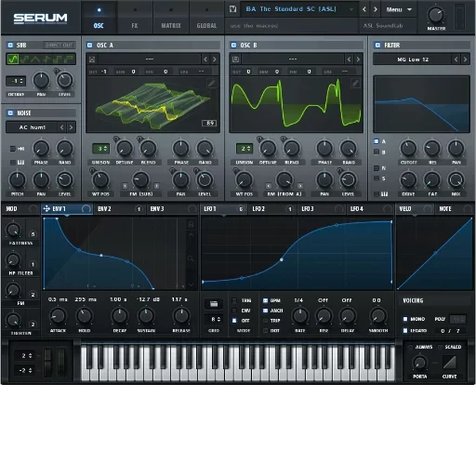Open the MG Low 12 filter type menu

[x=413, y=59]
